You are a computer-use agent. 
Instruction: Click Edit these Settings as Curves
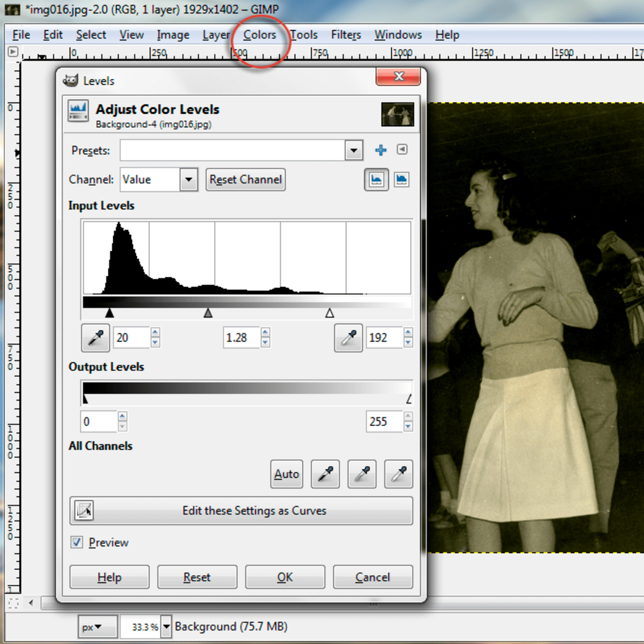[x=240, y=511]
